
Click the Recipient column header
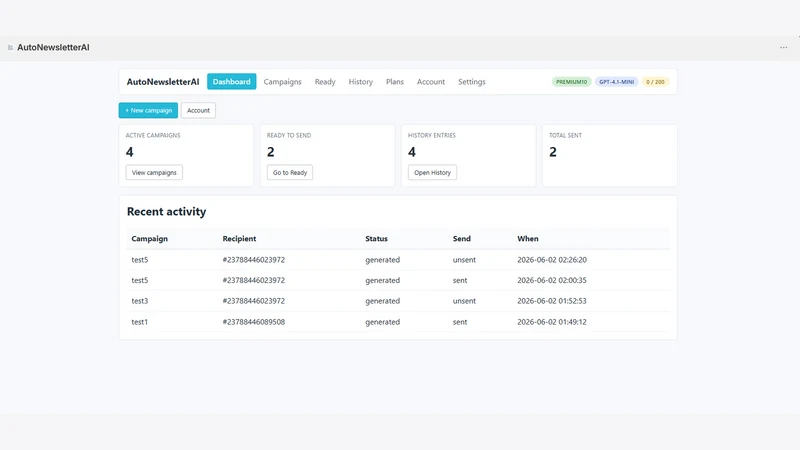pos(239,239)
